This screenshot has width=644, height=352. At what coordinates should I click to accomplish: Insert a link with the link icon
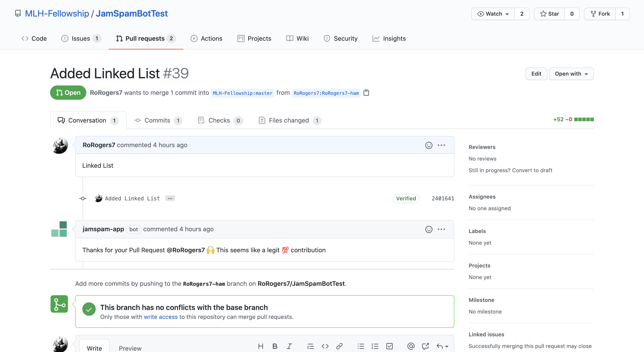tap(339, 346)
